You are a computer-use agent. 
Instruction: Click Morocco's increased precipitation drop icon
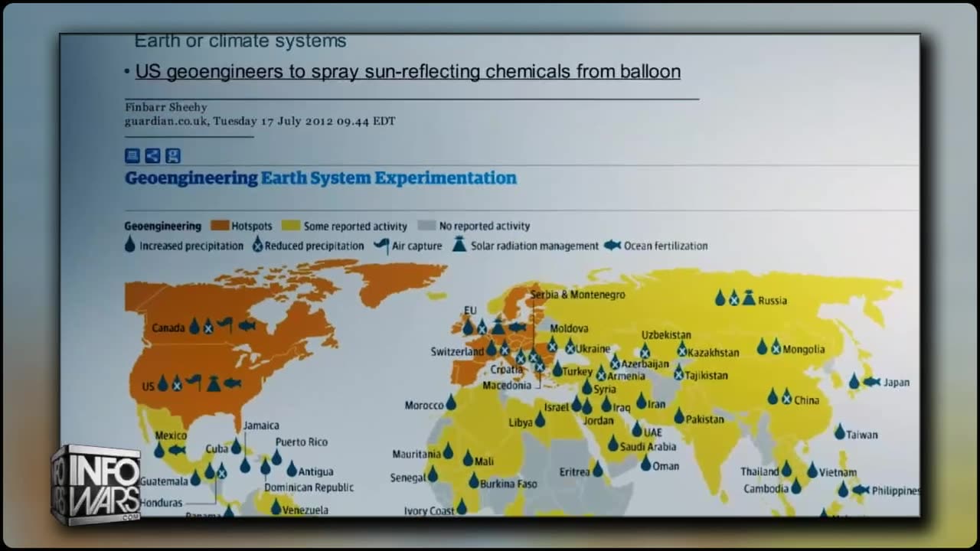click(x=451, y=402)
